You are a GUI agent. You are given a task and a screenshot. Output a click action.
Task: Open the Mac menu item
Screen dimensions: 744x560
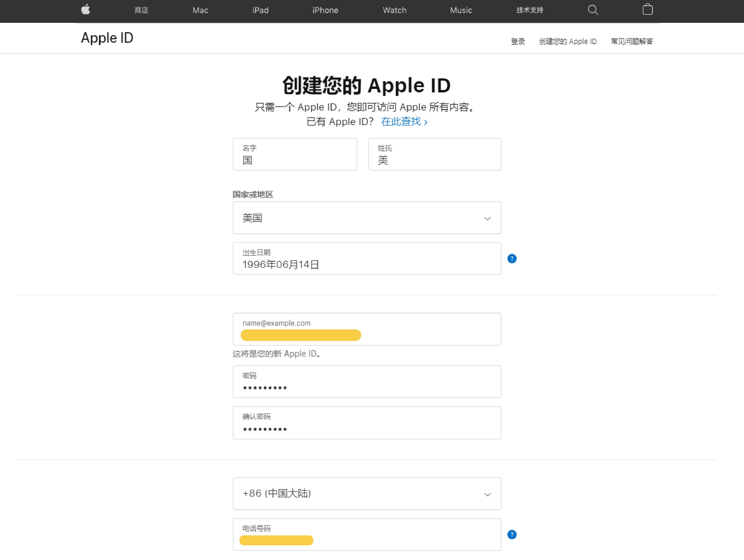200,10
